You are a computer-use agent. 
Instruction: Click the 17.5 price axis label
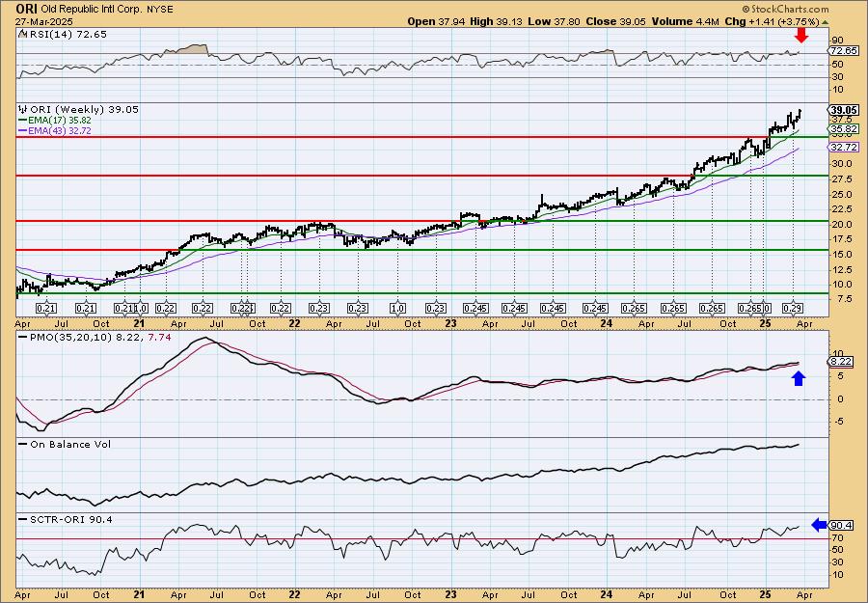click(842, 239)
